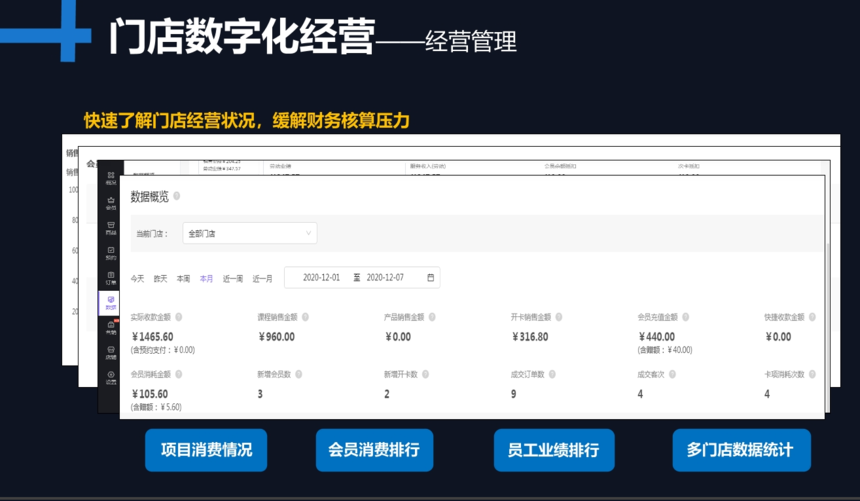The width and height of the screenshot is (860, 501).
Task: Click 成交订单数 value 9
Action: (513, 394)
